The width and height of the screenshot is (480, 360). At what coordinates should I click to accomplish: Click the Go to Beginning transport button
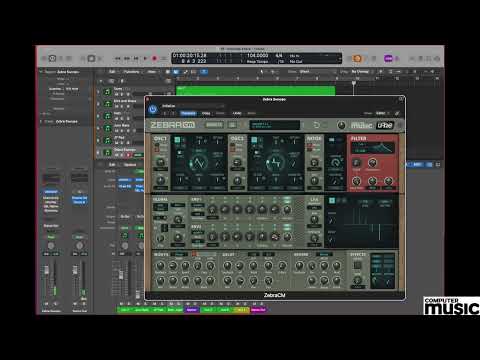point(136,58)
